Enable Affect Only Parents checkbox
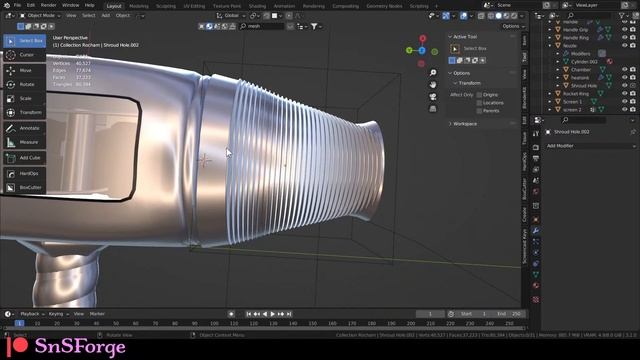 pyautogui.click(x=479, y=111)
